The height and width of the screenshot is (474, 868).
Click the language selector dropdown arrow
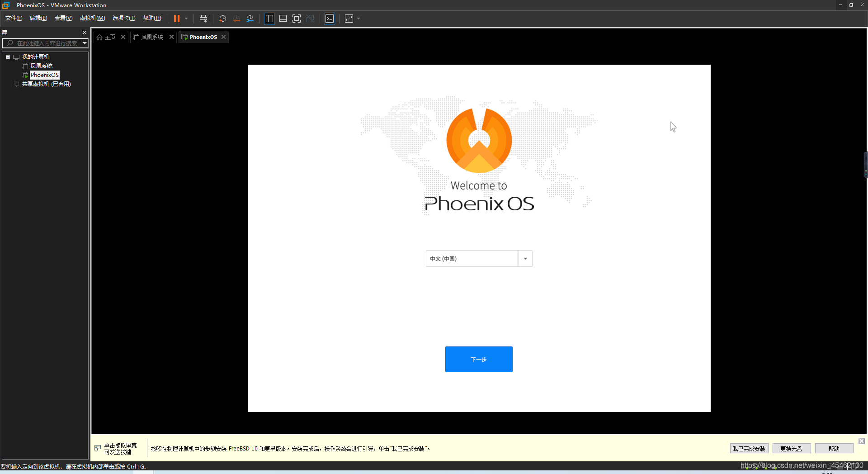click(x=525, y=259)
